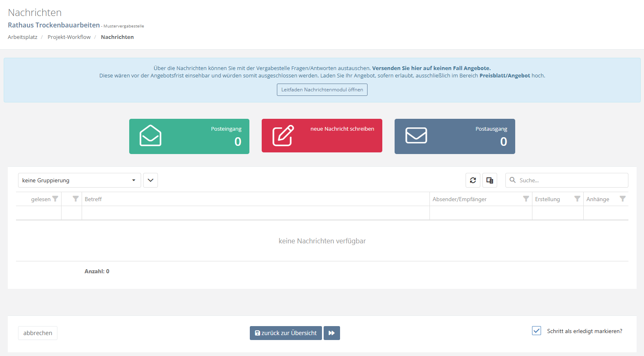
Task: Go to Arbeitsplatz breadcrumb
Action: coord(23,37)
